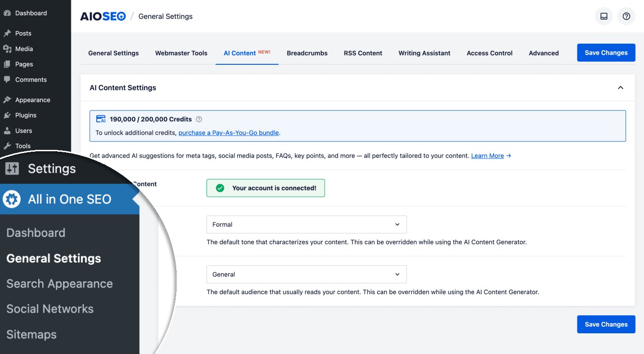This screenshot has height=354, width=644.
Task: Select the AI Content tab
Action: (x=247, y=53)
